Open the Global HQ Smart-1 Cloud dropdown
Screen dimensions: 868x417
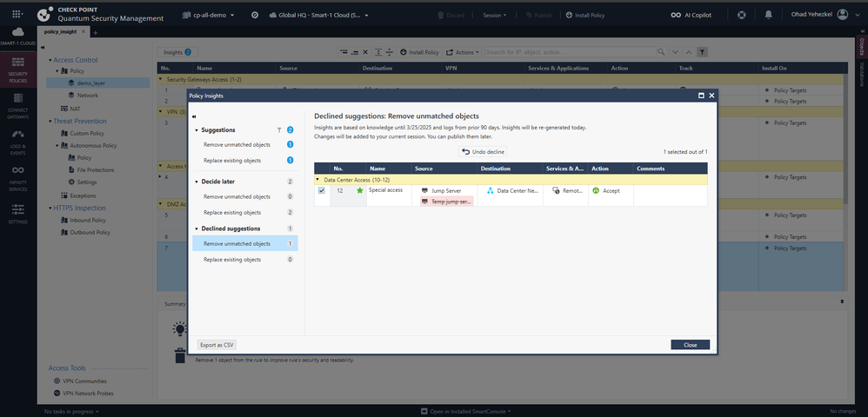click(319, 16)
